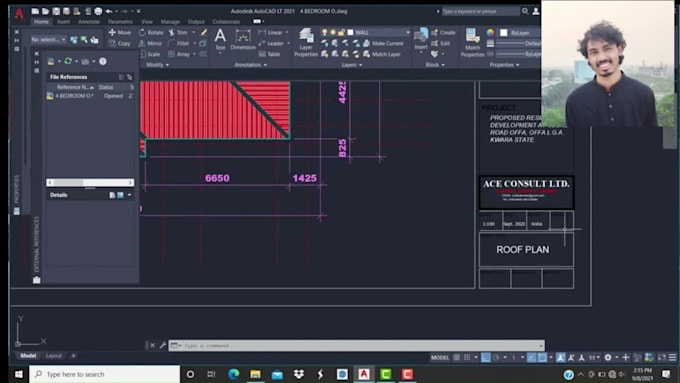
Task: Select the Leader tool
Action: [271, 43]
